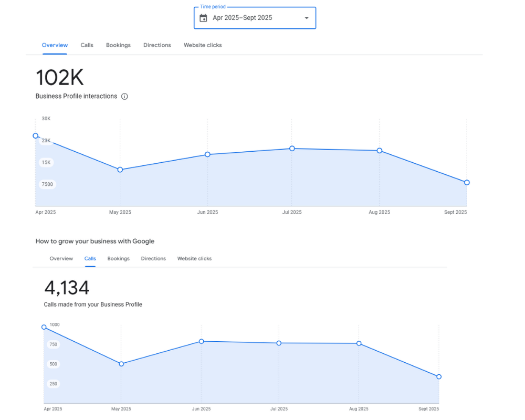Select Jun 2025 data point on interactions chart
Viewport: 525px width, 420px height.
pyautogui.click(x=207, y=154)
